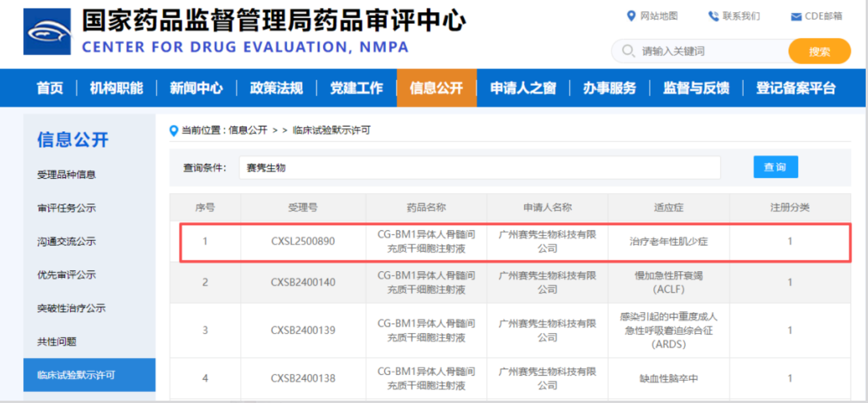Screen dimensions: 868x403
Task: Choose 突破性治疗公示 in the sidebar
Action: point(71,308)
